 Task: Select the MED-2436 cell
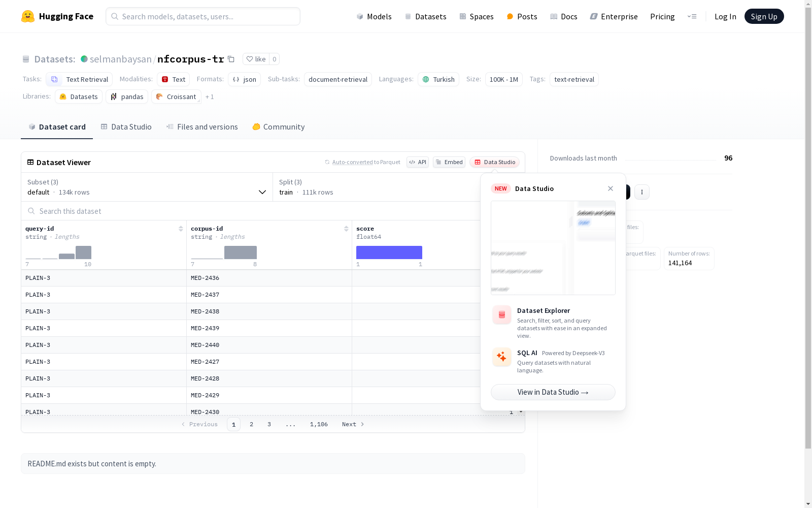tap(269, 278)
